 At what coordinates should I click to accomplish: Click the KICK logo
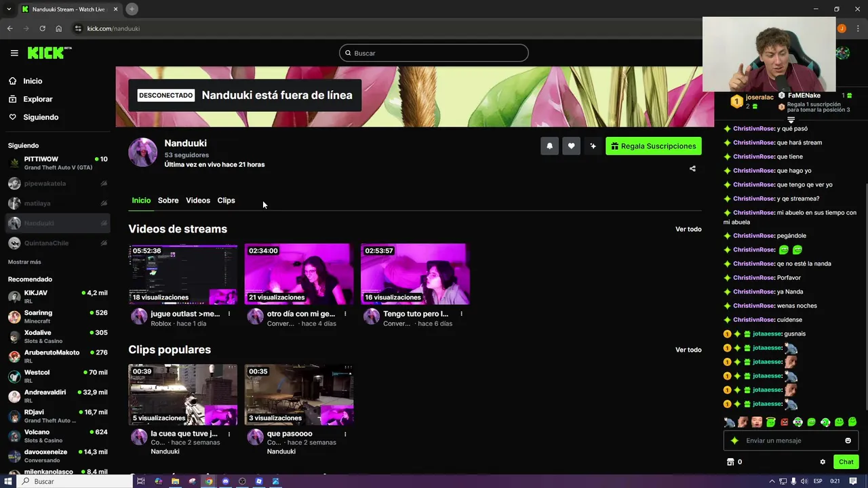[x=49, y=53]
